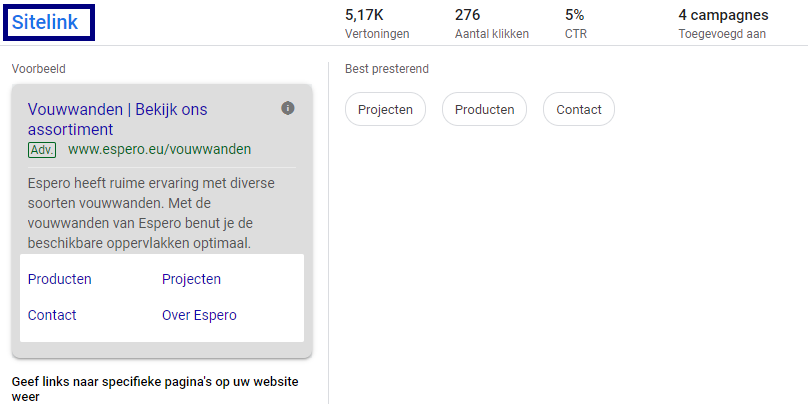Screen dimensions: 808x411
Task: Click the 276 Aantal klikken metric
Action: coord(491,23)
